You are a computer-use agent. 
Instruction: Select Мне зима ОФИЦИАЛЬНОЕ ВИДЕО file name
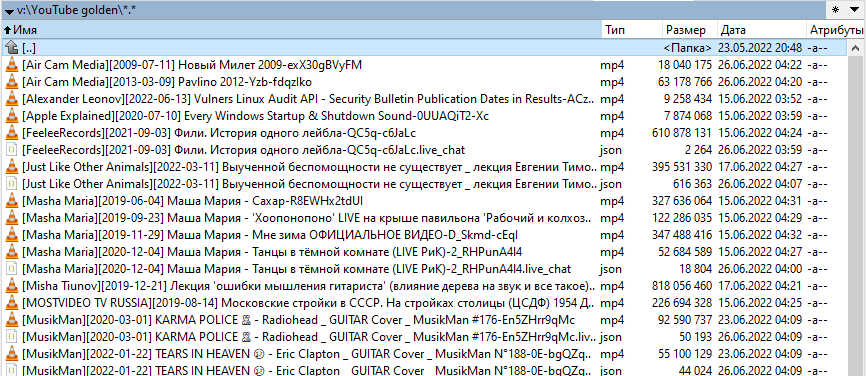coord(270,235)
